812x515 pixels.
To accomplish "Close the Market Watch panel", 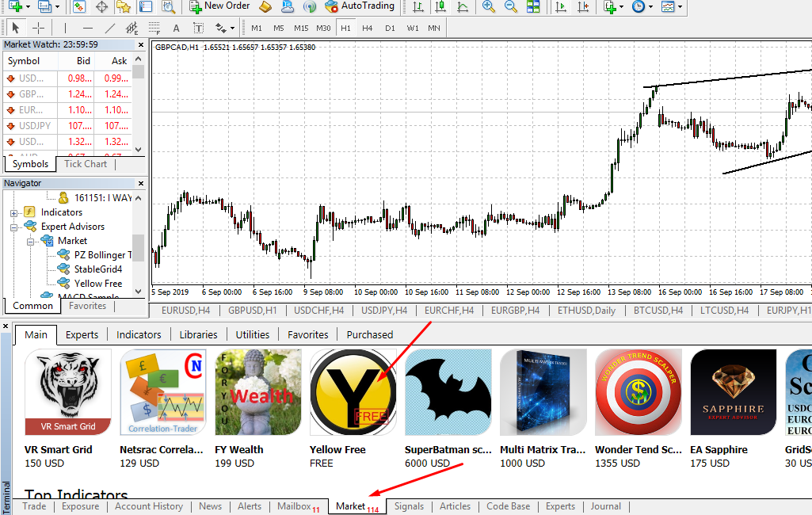I will [141, 45].
